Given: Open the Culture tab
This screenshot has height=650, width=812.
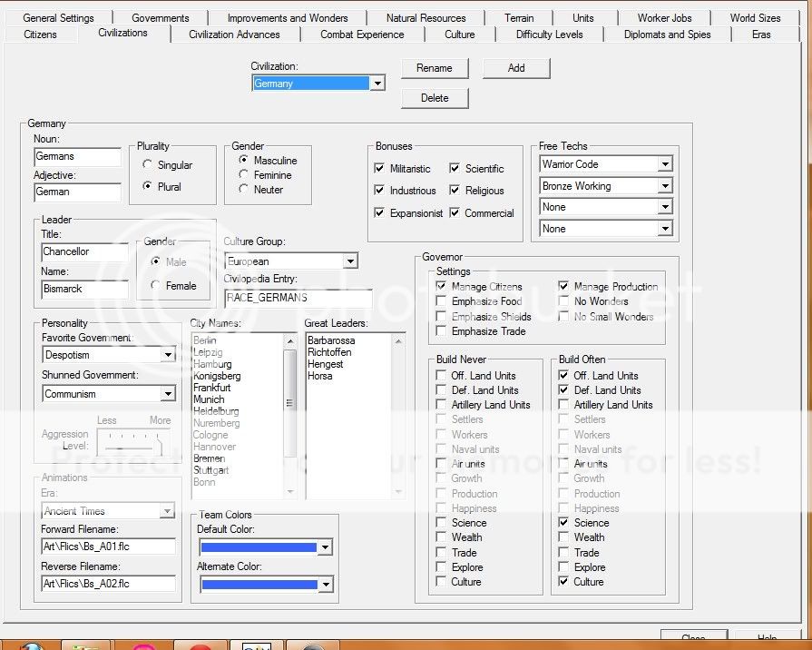Looking at the screenshot, I should click(459, 34).
